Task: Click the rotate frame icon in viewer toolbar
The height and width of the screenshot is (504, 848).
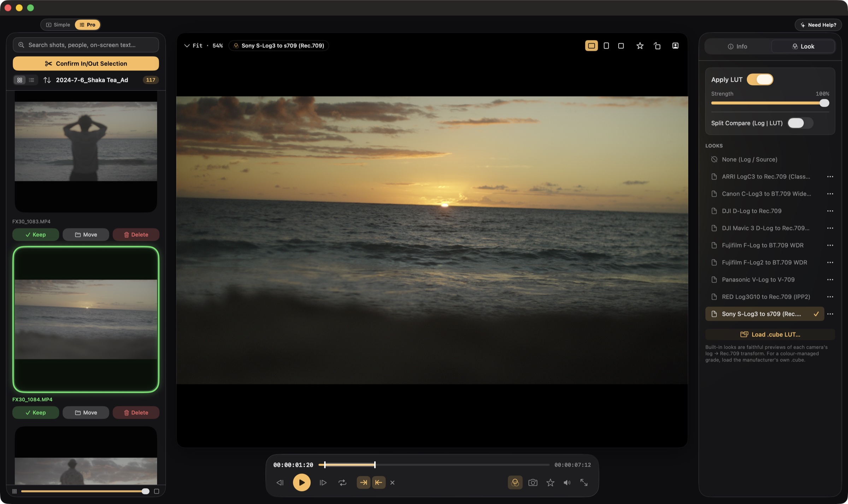Action: tap(657, 46)
